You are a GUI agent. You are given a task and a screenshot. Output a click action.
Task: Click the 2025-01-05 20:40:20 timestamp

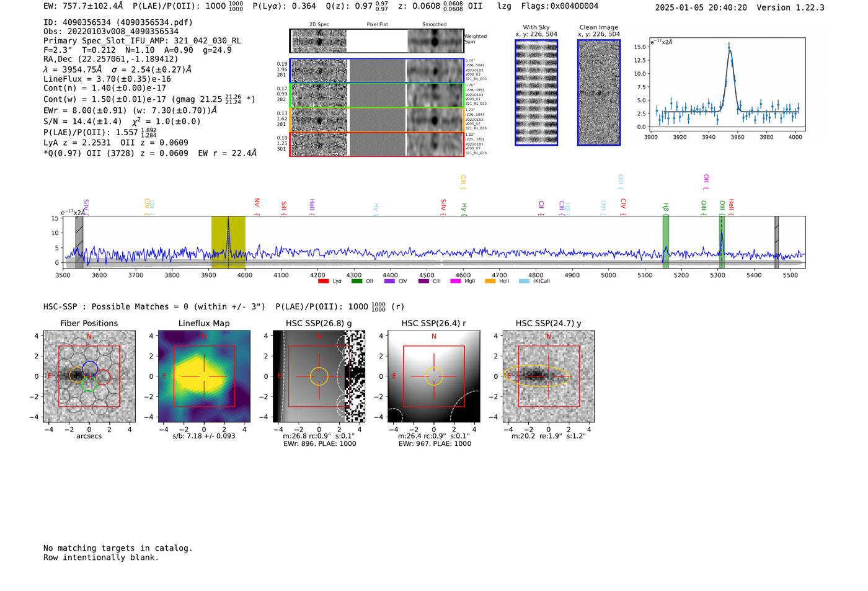click(701, 7)
